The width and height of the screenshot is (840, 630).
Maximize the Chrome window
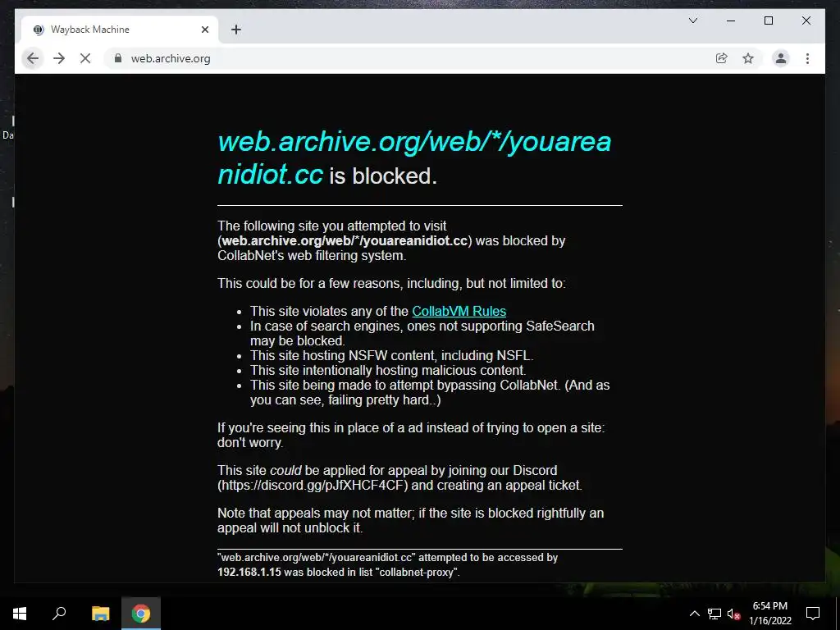click(x=768, y=21)
